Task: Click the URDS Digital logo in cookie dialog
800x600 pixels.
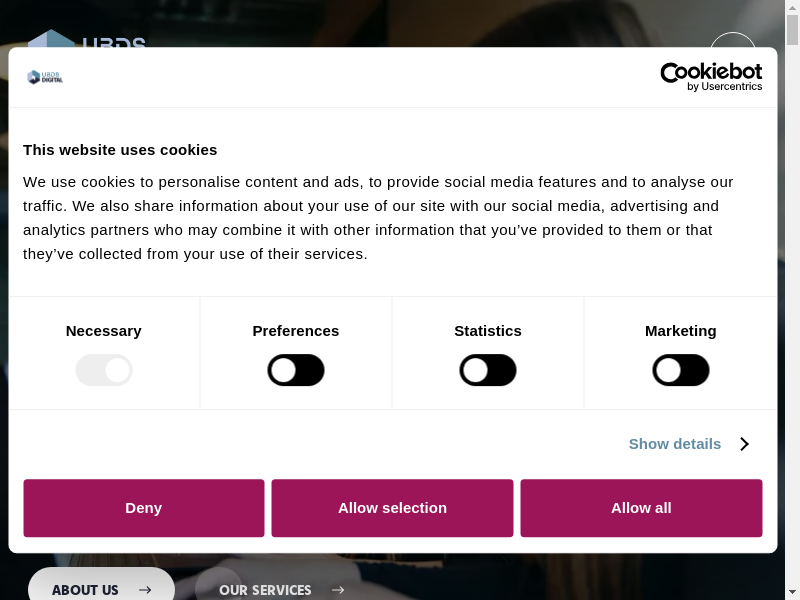Action: [x=45, y=77]
